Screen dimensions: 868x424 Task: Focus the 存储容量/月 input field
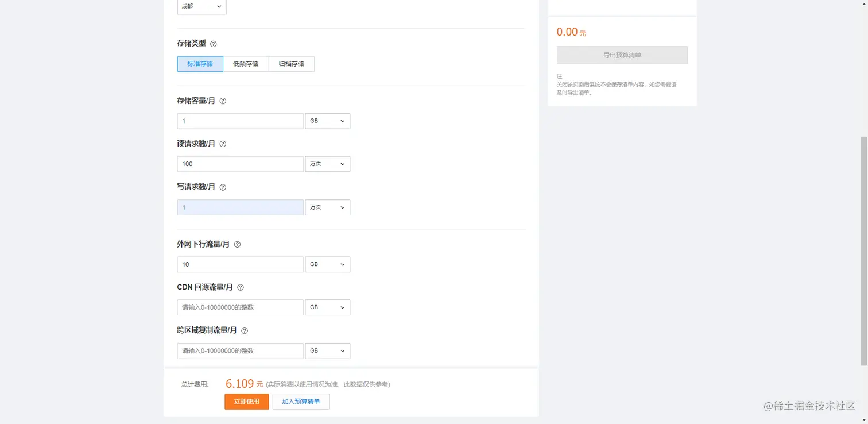pos(241,121)
